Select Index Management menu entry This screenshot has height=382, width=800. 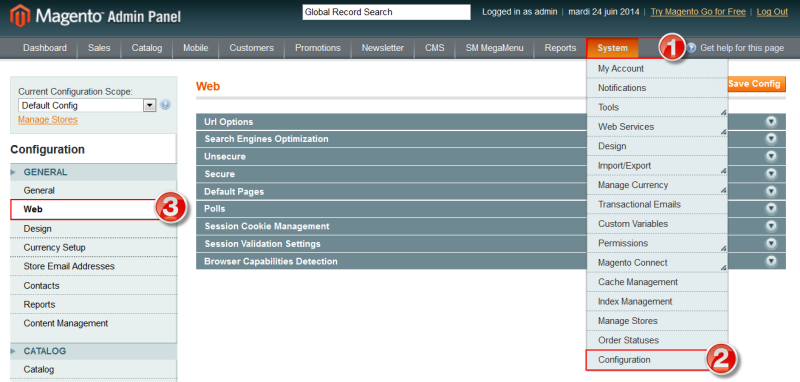[x=657, y=301]
